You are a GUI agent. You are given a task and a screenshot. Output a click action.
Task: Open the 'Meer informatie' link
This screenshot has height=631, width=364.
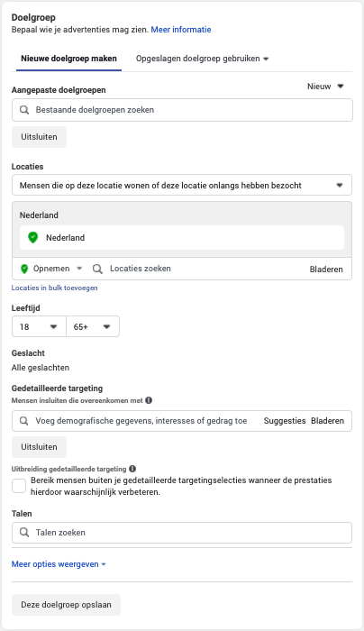click(181, 30)
